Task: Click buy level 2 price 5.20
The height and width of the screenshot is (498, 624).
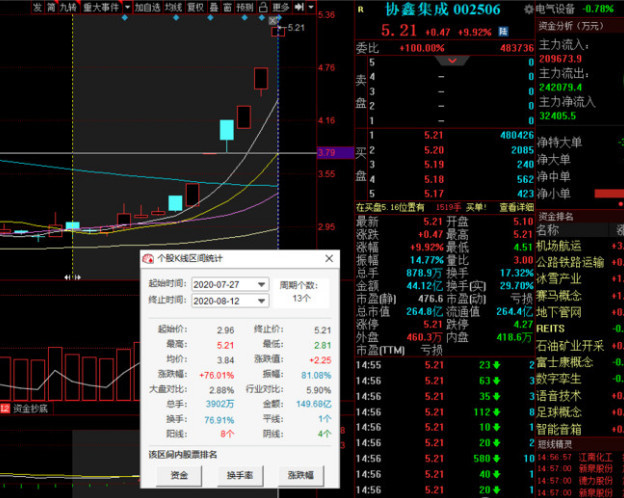Action: [433, 150]
